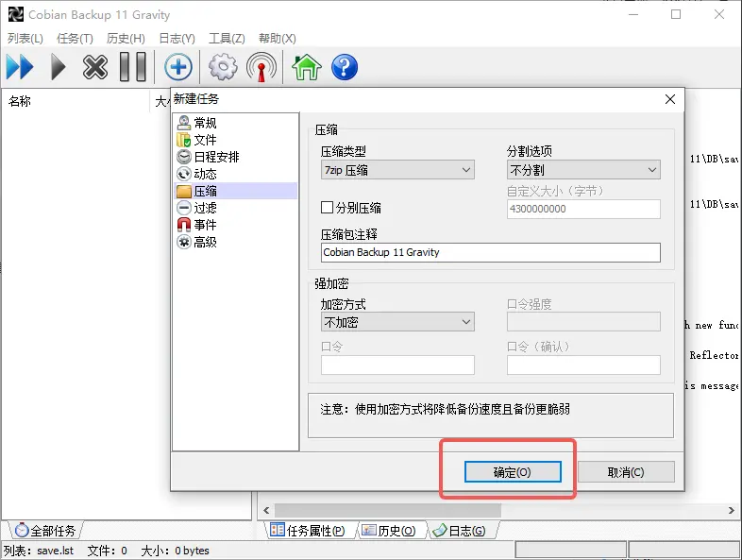Screen dimensions: 742x560
Task: Switch to the 日志(G) tab
Action: 460,531
